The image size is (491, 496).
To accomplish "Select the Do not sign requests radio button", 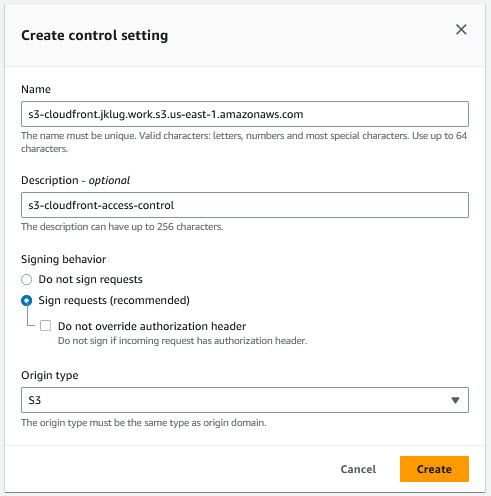I will [x=27, y=279].
